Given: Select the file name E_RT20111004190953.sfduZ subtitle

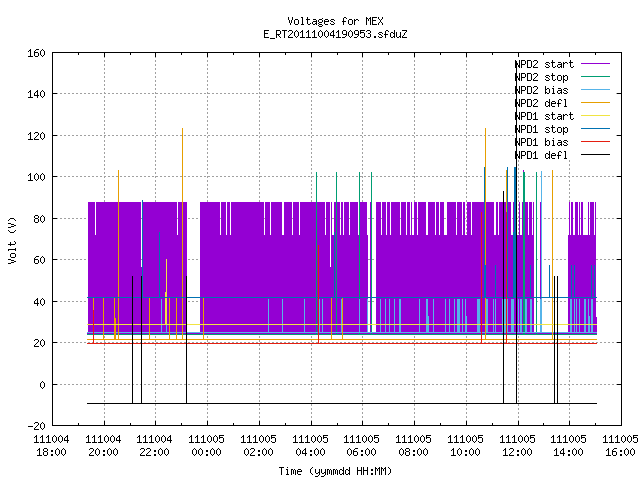Looking at the screenshot, I should pos(335,34).
